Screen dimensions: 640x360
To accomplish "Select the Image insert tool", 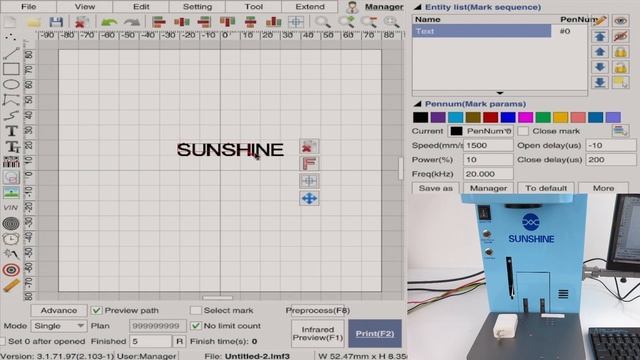I will click(11, 192).
